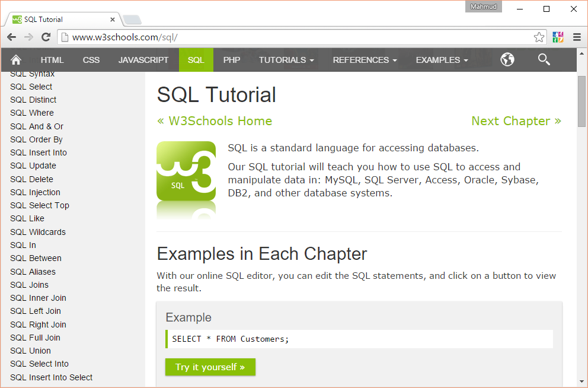Reload the page with the refresh icon

point(46,37)
